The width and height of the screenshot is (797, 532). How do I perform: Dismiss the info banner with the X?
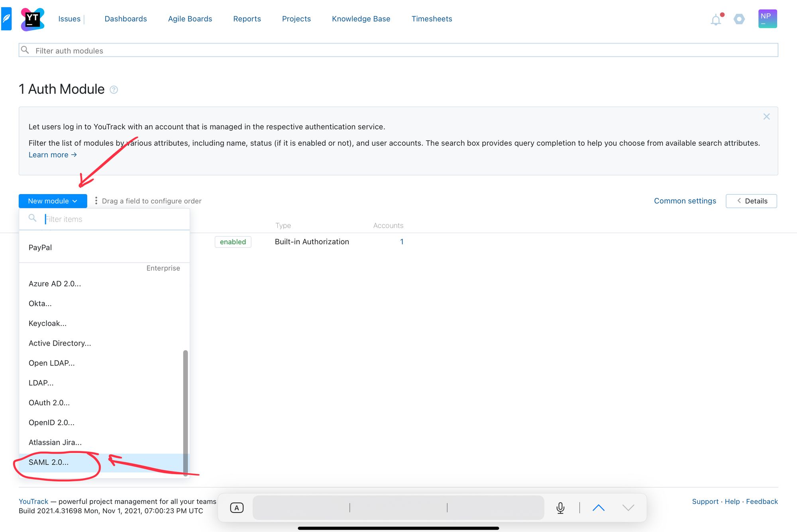coord(766,116)
